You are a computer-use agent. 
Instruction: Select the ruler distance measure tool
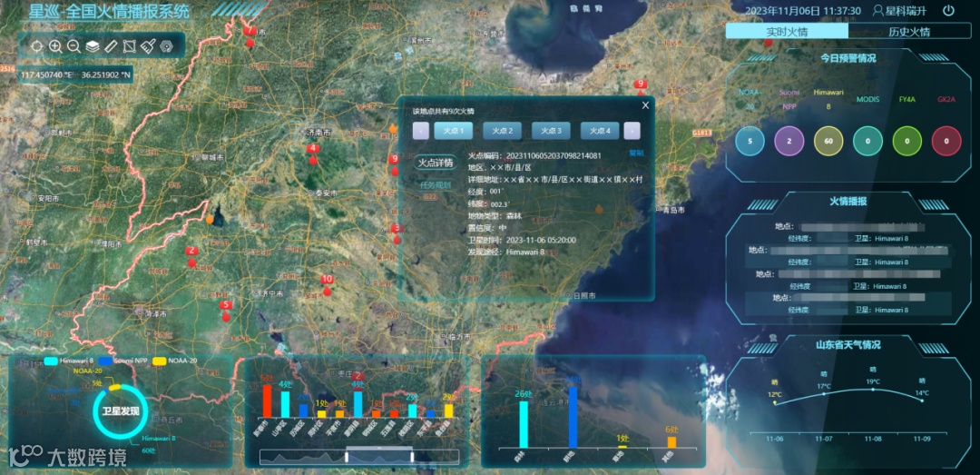pos(111,45)
